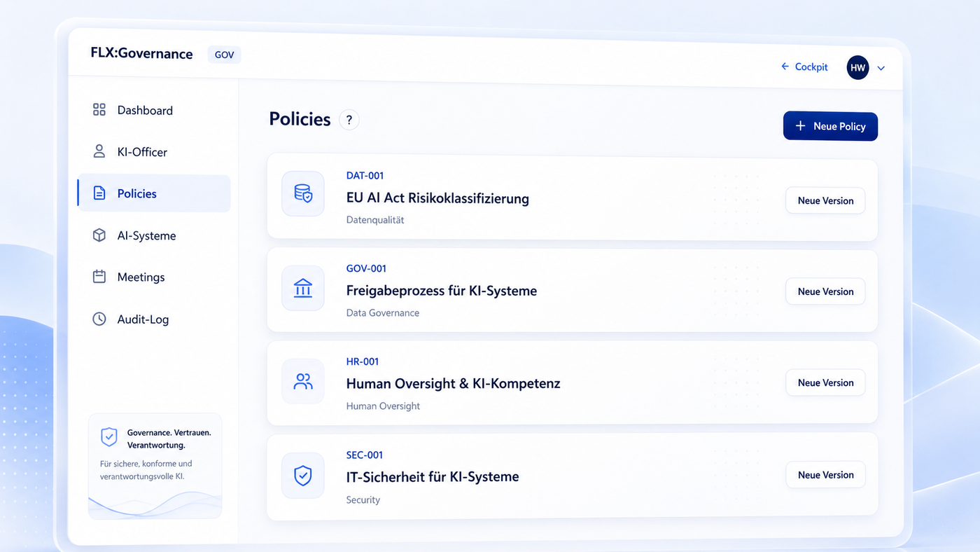Click the question mark help icon beside Policies
The image size is (980, 552).
point(349,120)
